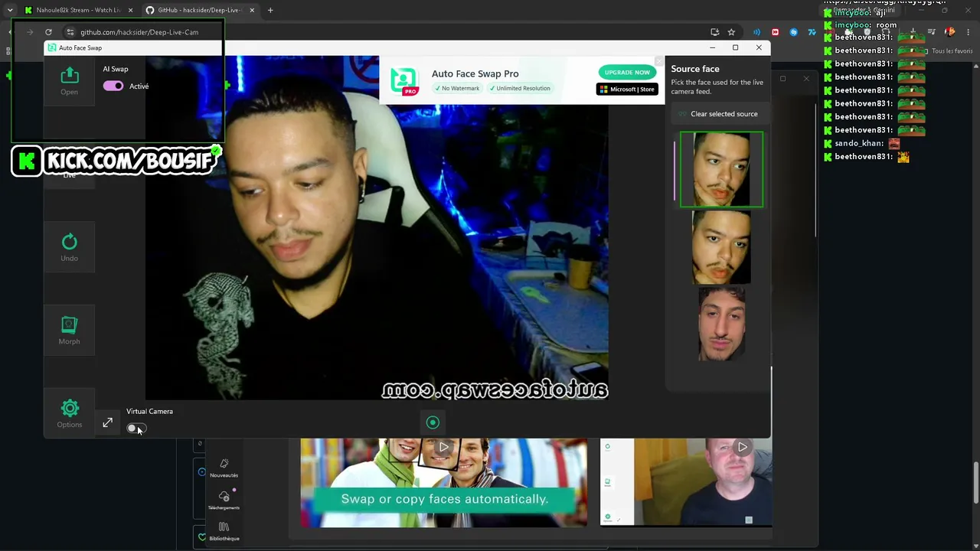Enable the Virtual Camera switch
Viewport: 980px width, 551px height.
(136, 429)
